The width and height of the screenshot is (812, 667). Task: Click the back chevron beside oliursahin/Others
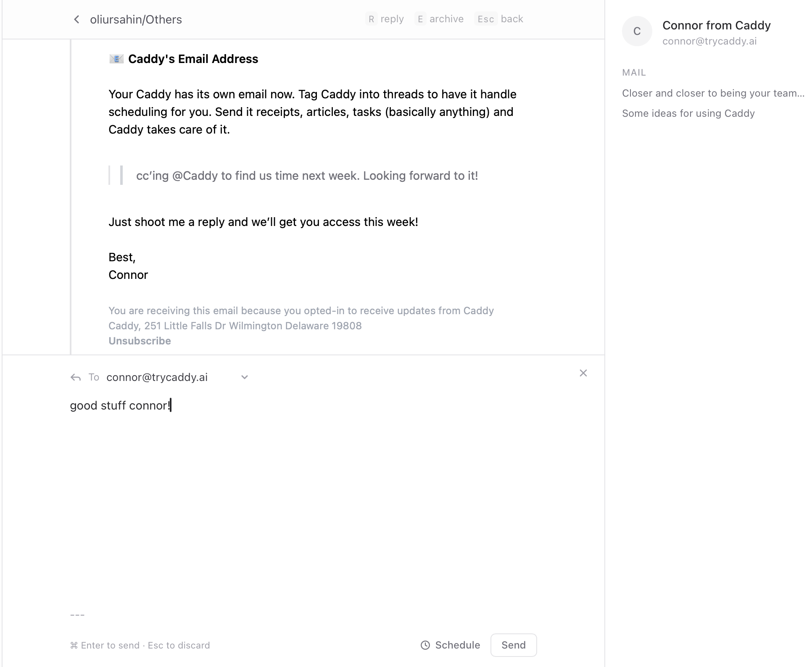pyautogui.click(x=76, y=19)
